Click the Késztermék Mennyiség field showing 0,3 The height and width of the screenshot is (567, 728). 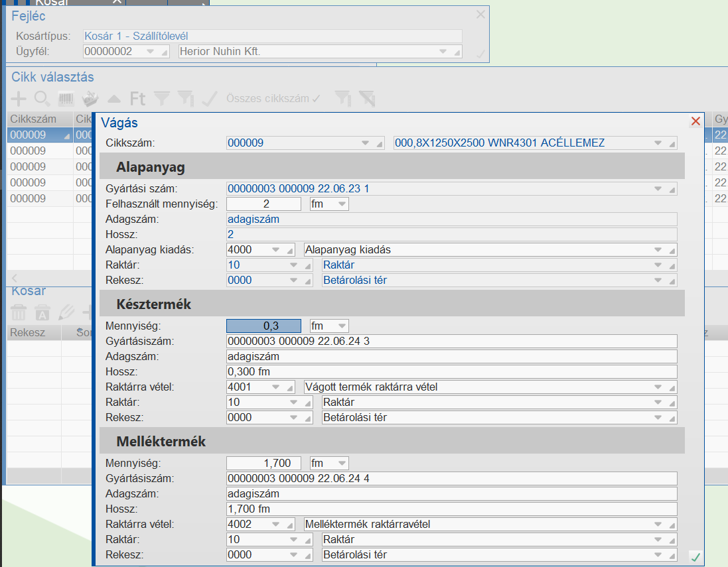tap(263, 326)
